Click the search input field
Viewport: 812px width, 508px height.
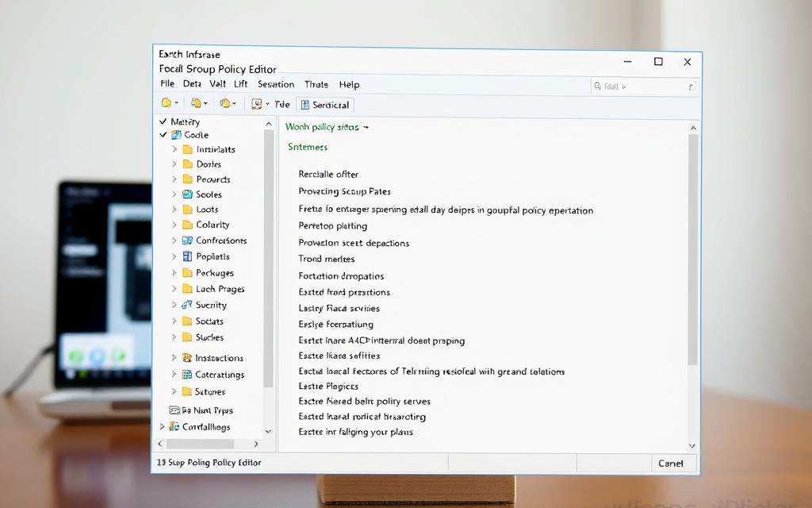point(644,86)
